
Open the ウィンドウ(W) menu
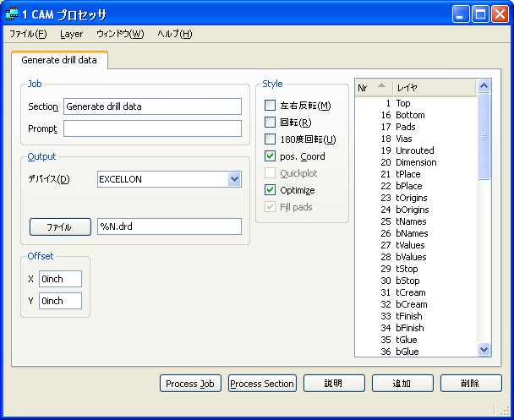pos(120,34)
